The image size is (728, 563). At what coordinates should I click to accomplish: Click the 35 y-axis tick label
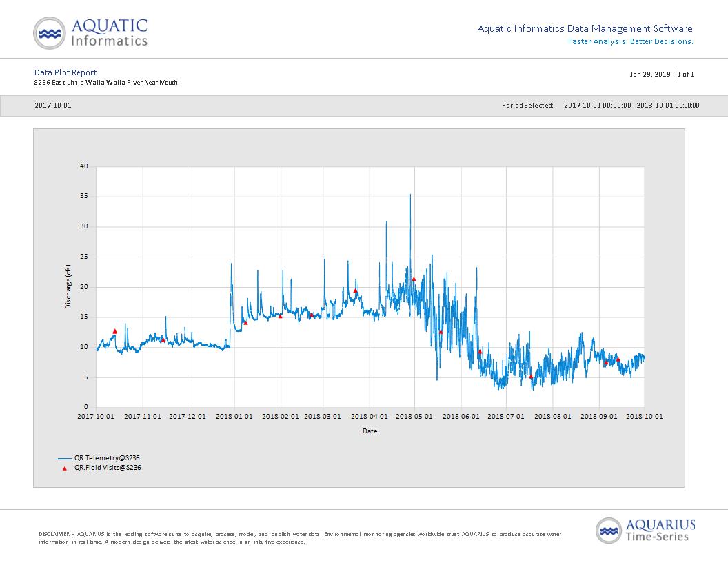84,197
